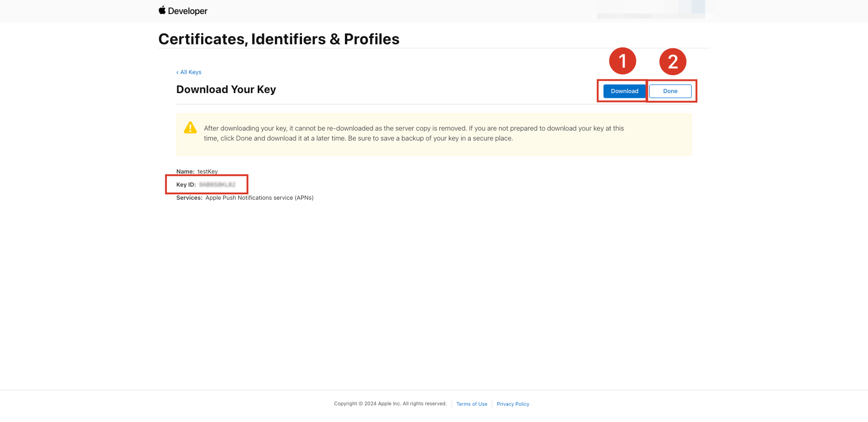The image size is (868, 422).
Task: Click the Apple Inc. copyright footer text
Action: pos(390,404)
